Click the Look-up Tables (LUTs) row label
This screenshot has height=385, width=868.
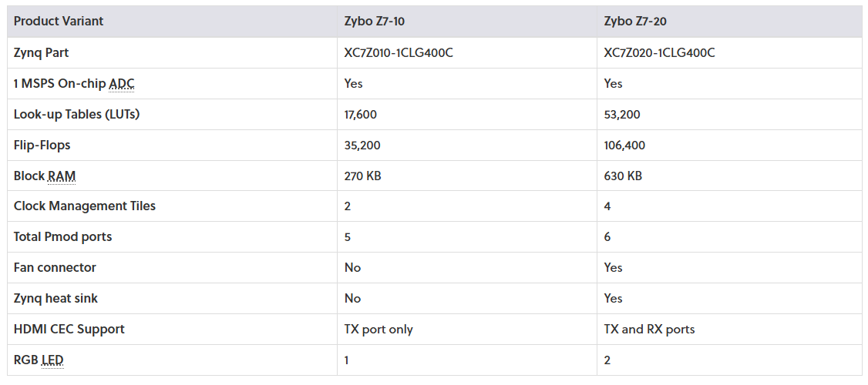click(76, 114)
